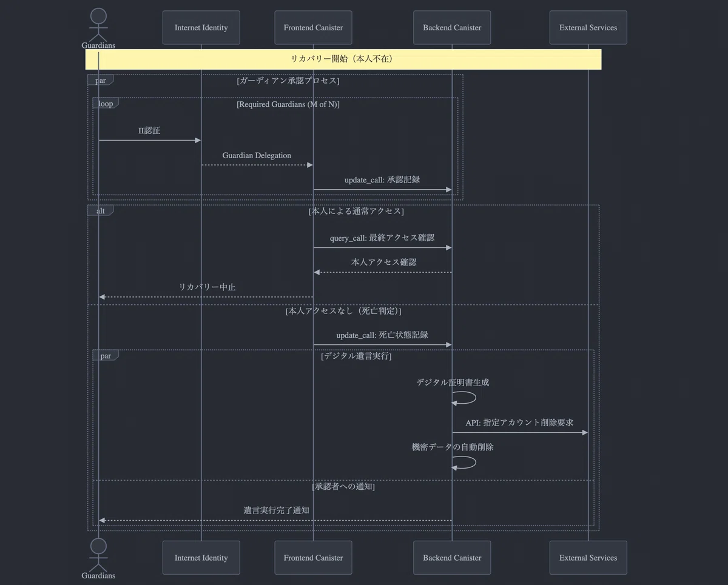Click the bottom Guardians actor stick figure
This screenshot has height=585, width=728.
[98, 554]
